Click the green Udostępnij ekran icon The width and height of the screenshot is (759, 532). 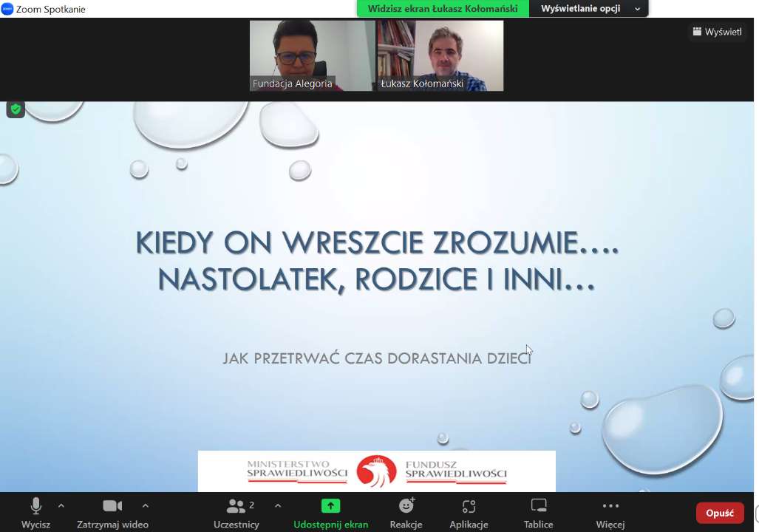tap(330, 506)
